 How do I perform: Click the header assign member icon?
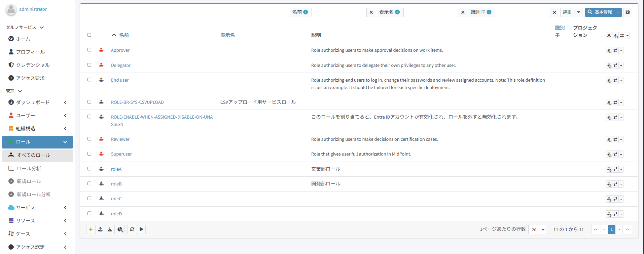coord(609,36)
